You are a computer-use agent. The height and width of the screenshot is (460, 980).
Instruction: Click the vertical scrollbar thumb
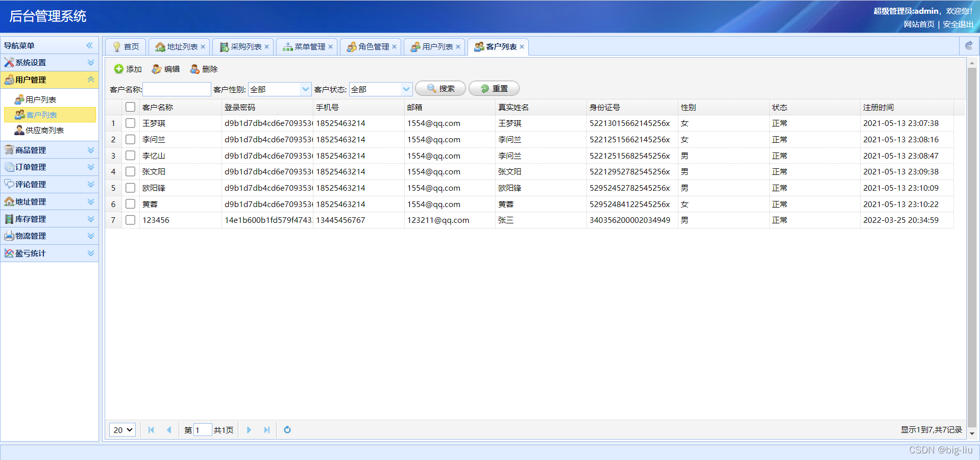pos(972,247)
